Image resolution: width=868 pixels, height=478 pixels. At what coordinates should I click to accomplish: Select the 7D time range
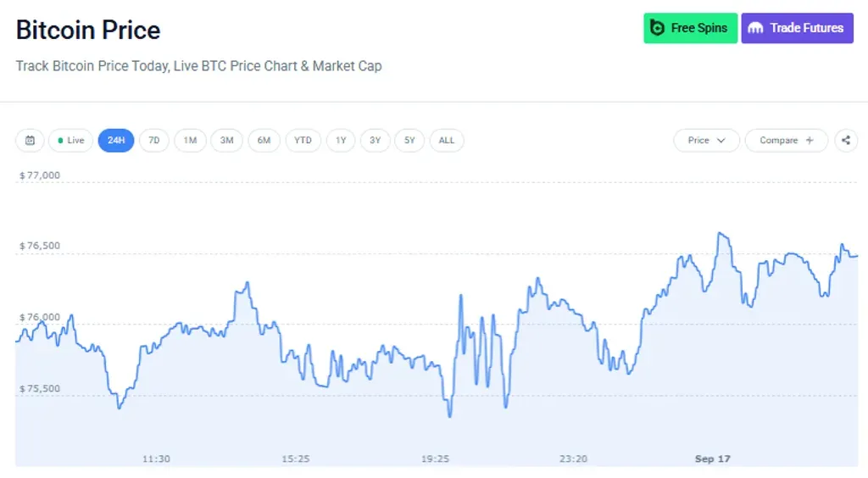coord(154,141)
